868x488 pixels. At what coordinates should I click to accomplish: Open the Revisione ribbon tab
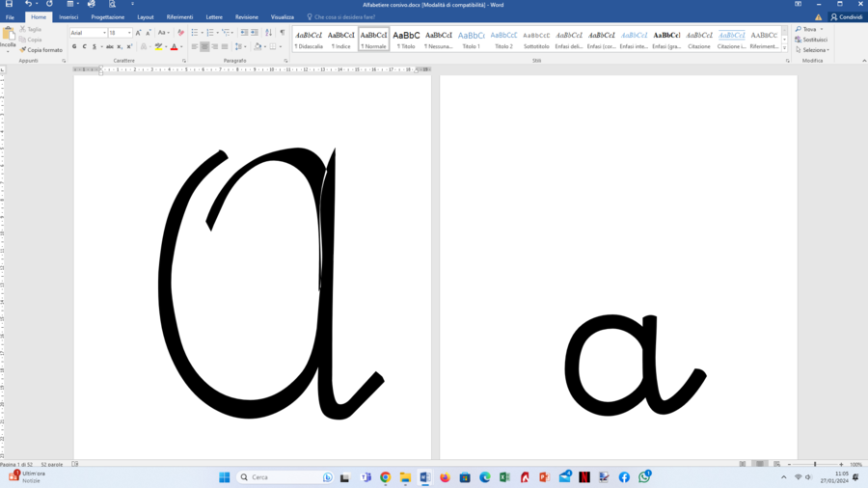[x=246, y=17]
